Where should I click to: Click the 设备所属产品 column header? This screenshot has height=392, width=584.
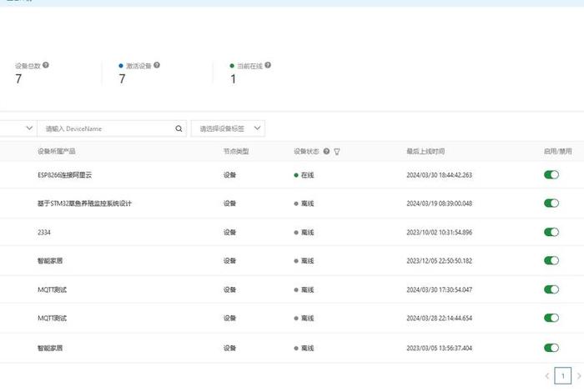point(56,151)
